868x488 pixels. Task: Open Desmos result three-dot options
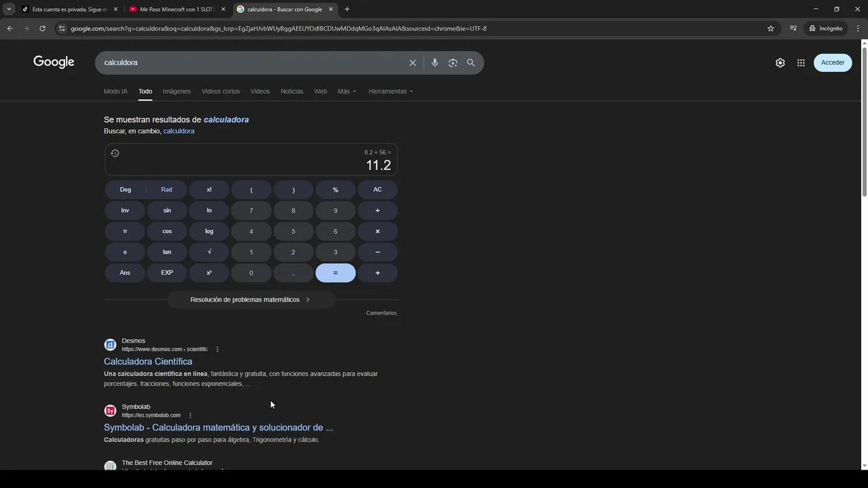(217, 349)
